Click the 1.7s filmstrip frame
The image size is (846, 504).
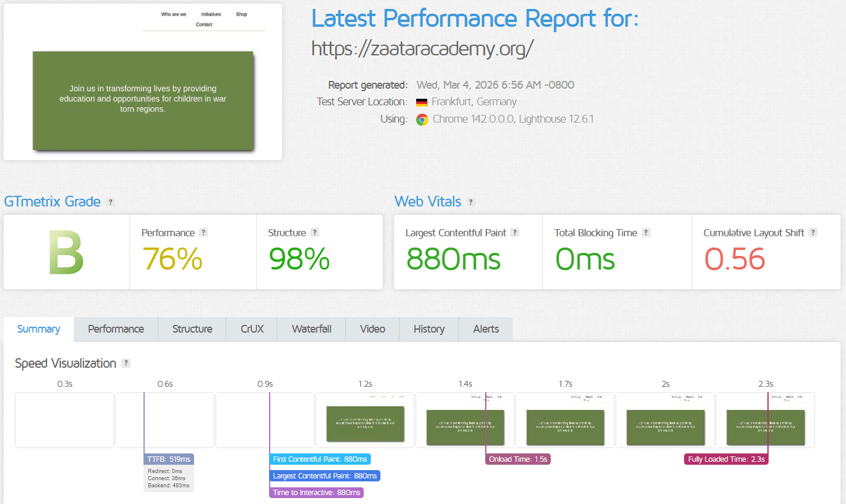(x=565, y=420)
